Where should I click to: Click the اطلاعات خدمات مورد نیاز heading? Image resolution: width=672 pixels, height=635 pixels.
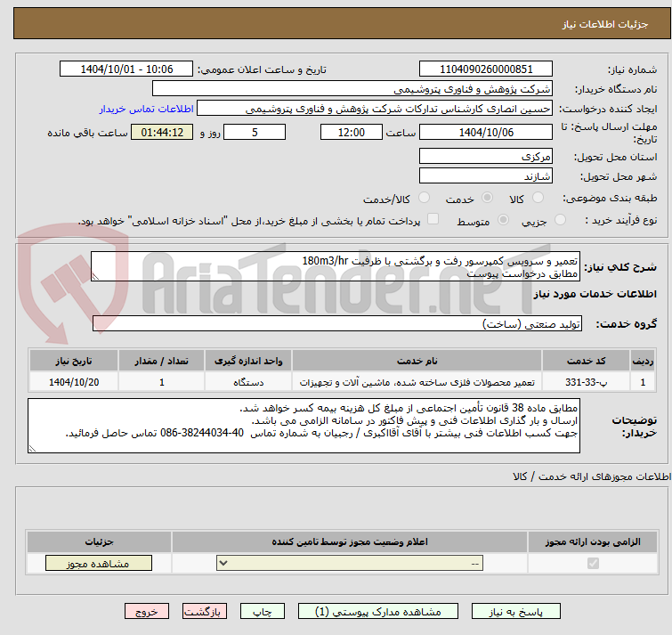595,294
